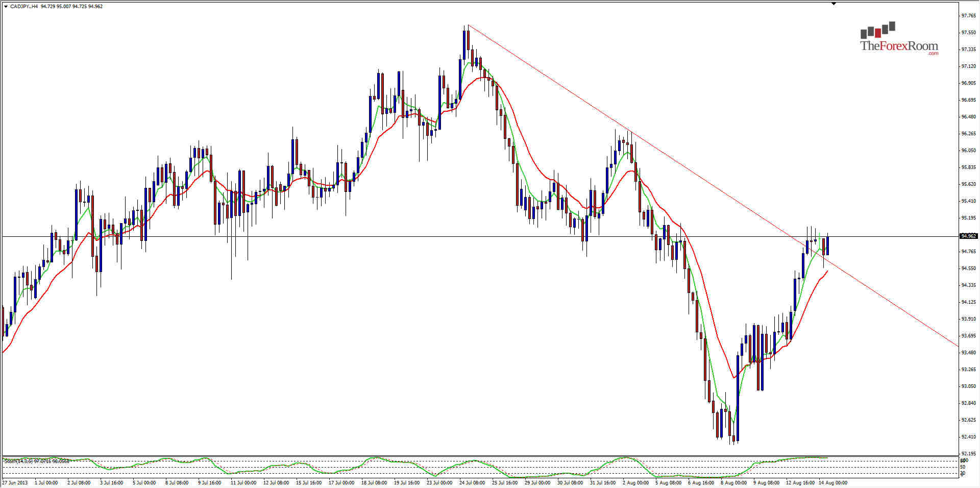Image resolution: width=980 pixels, height=488 pixels.
Task: Click the 92.195 price on the axis
Action: pos(968,453)
